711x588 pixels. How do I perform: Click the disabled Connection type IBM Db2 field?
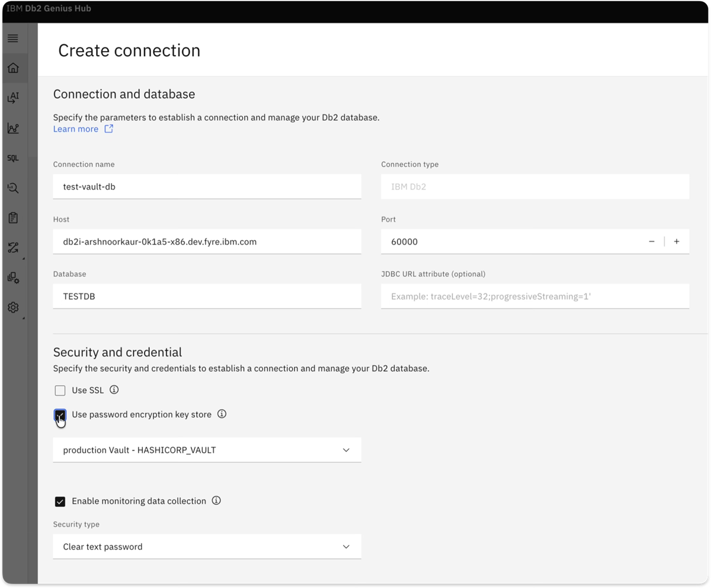(535, 187)
